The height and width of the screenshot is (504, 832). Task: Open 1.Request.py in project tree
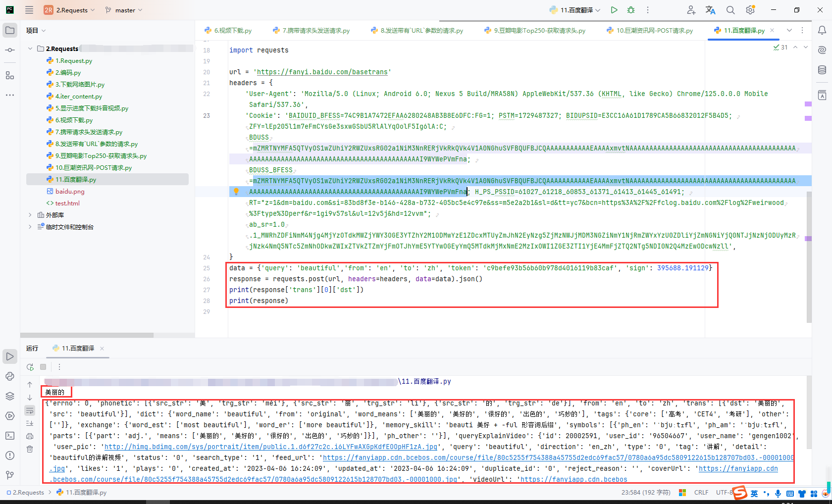coord(74,61)
